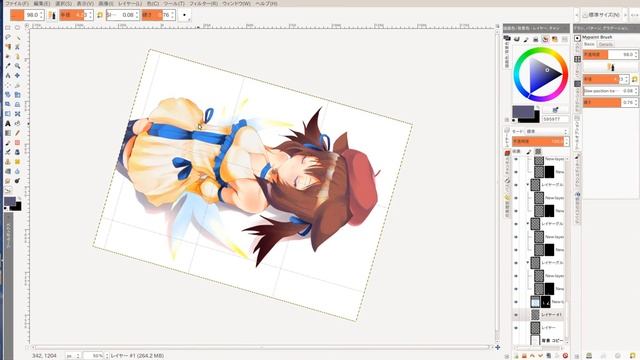This screenshot has height=360, width=640.
Task: Select the Pencil tool
Action: click(18, 133)
